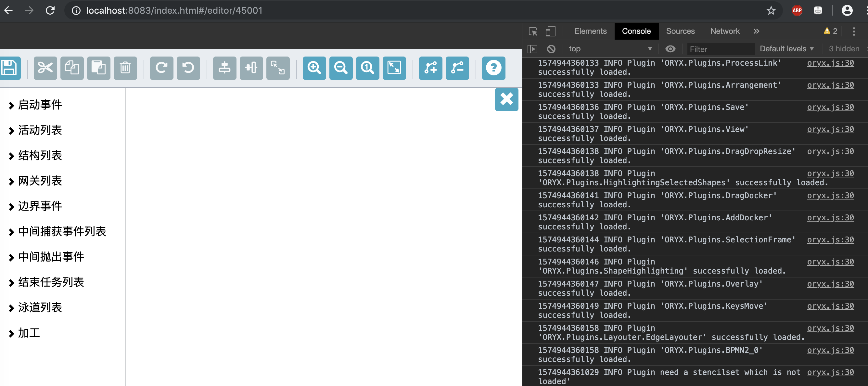Viewport: 868px width, 386px height.
Task: Toggle the console sidebar panel
Action: coord(532,49)
